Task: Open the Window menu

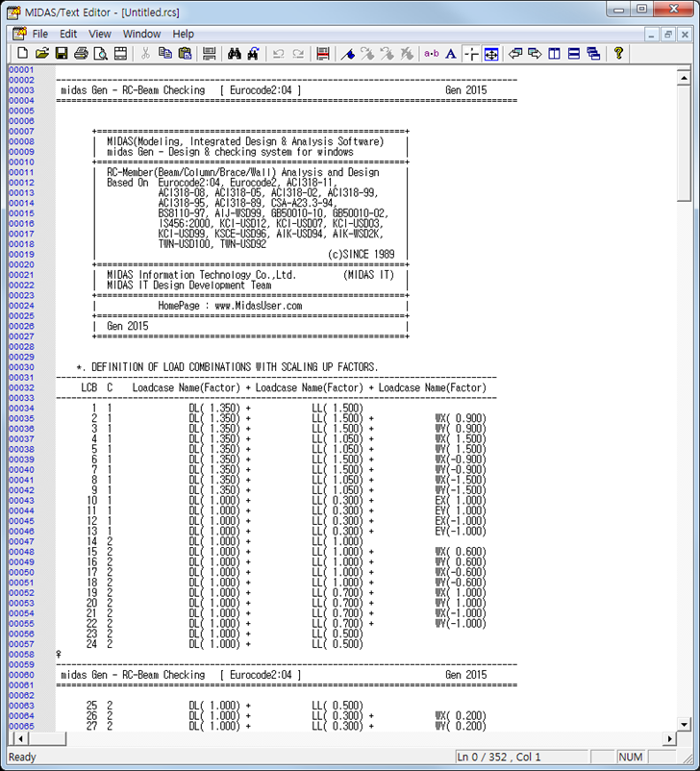Action: coord(141,34)
